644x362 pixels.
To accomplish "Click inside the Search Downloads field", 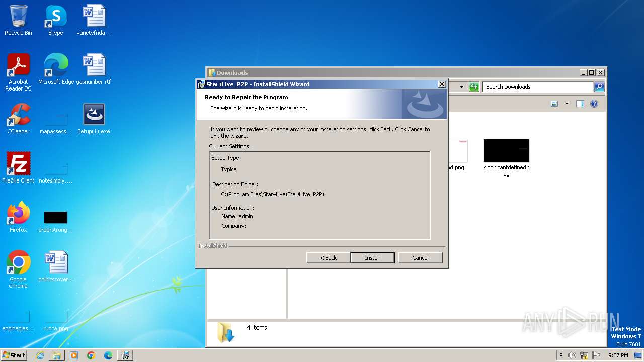I will coord(538,87).
